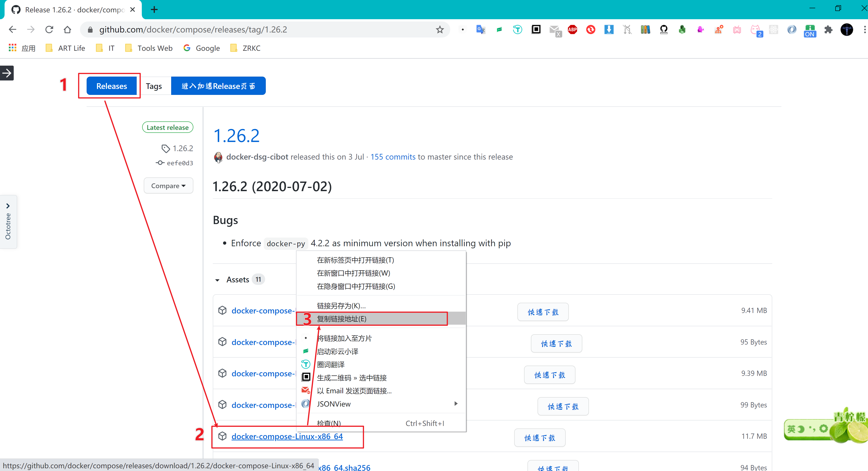868x471 pixels.
Task: Choose 链接另存为(K) from the context menu
Action: coord(341,305)
